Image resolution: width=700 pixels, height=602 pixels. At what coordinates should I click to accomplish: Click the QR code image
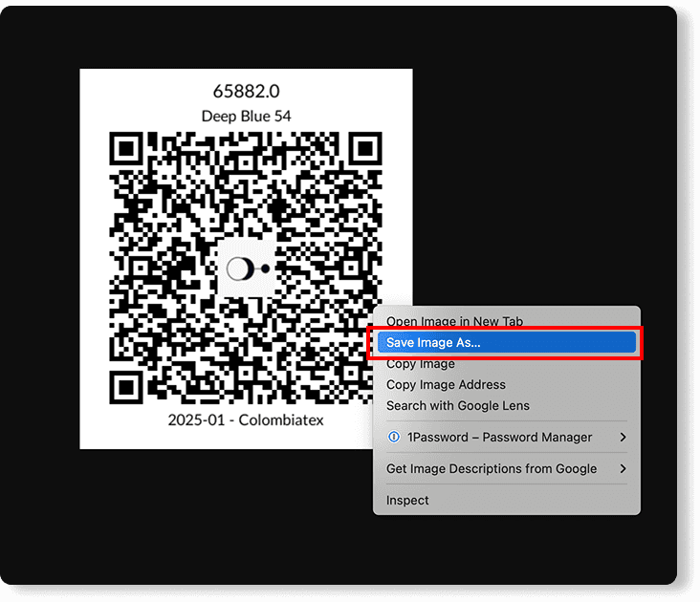(x=246, y=268)
